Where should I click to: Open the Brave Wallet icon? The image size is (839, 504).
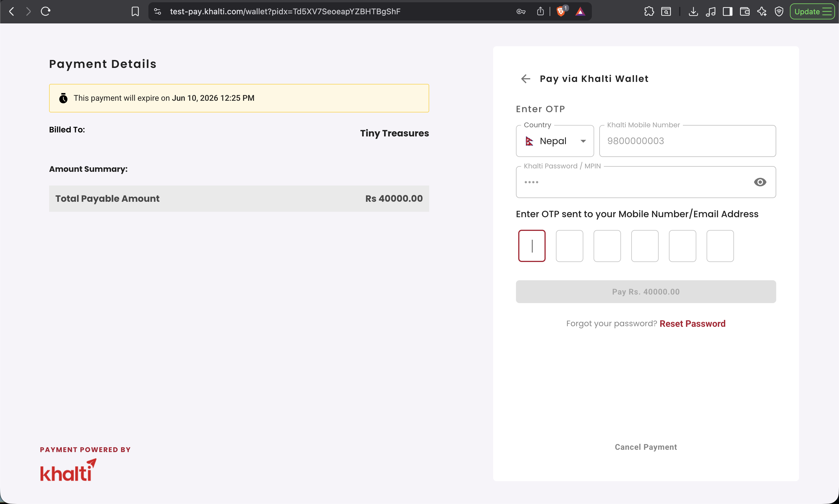(745, 11)
